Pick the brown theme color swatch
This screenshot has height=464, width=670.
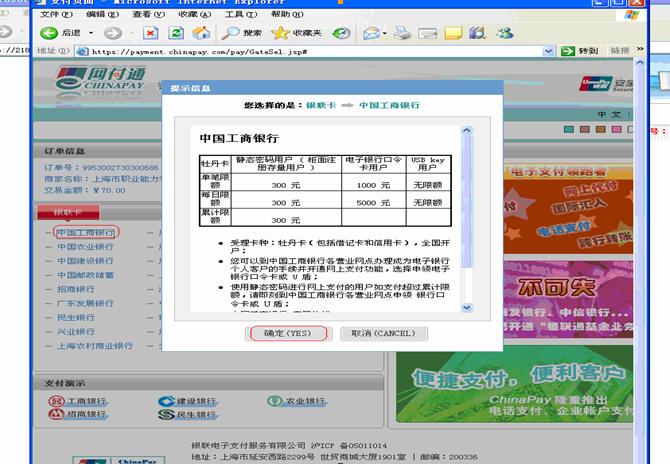585,129
